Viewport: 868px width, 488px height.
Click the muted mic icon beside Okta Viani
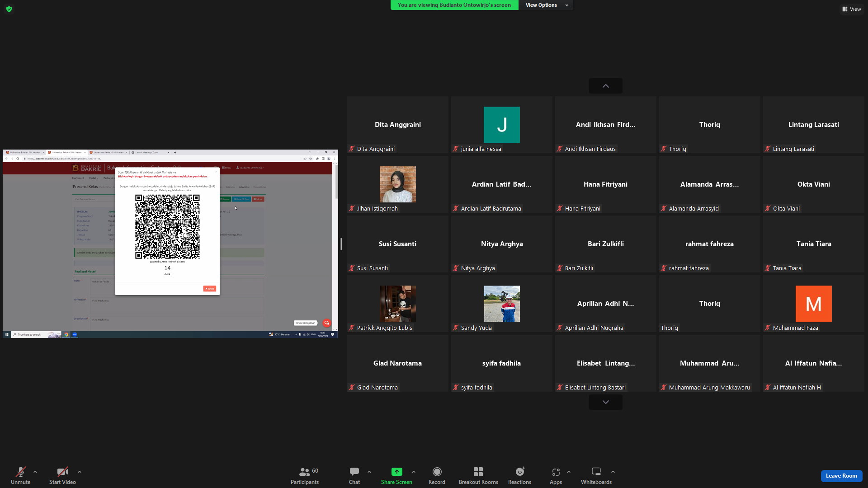[768, 208]
